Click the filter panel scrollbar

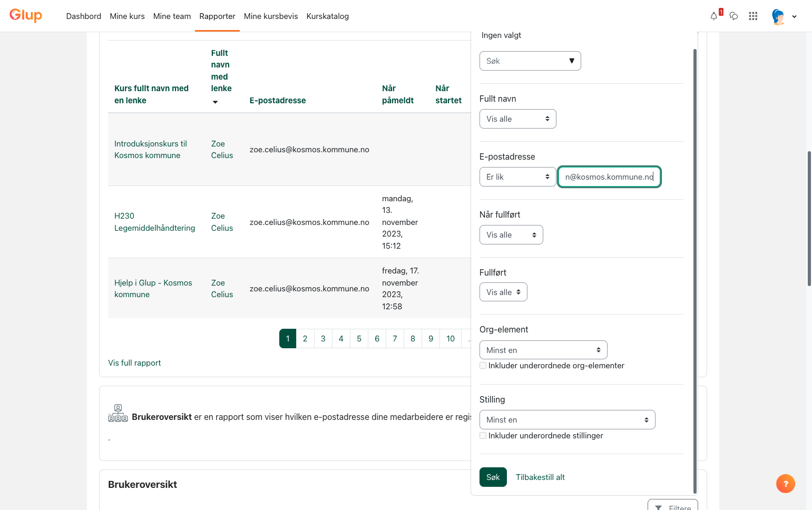[x=695, y=271]
